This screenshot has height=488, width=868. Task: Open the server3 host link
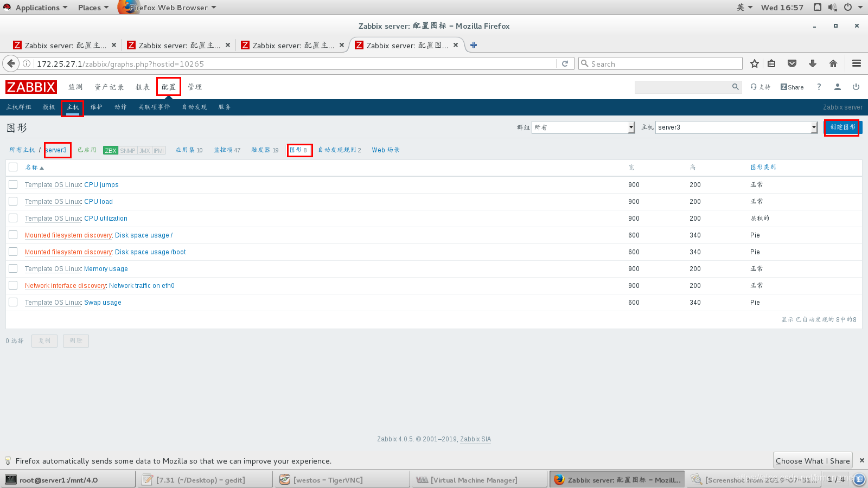click(x=56, y=150)
